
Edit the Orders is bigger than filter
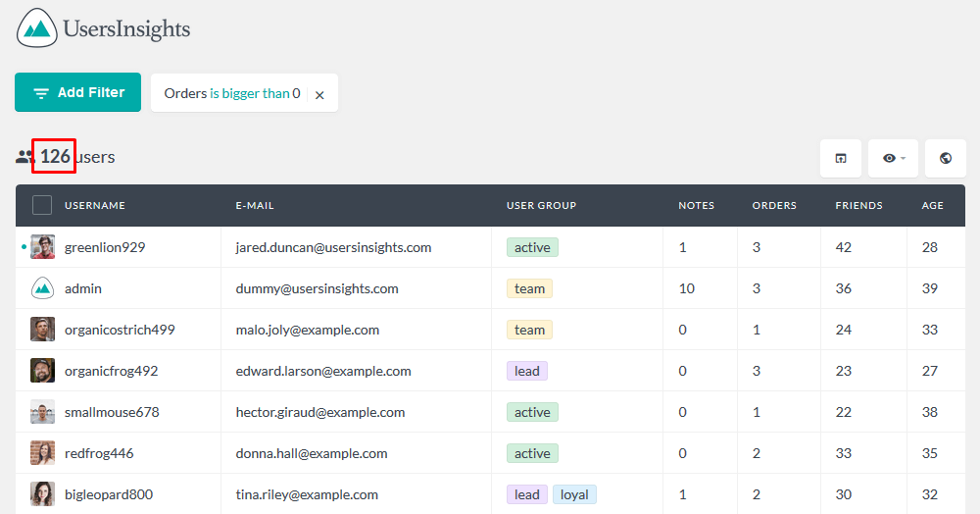[232, 93]
